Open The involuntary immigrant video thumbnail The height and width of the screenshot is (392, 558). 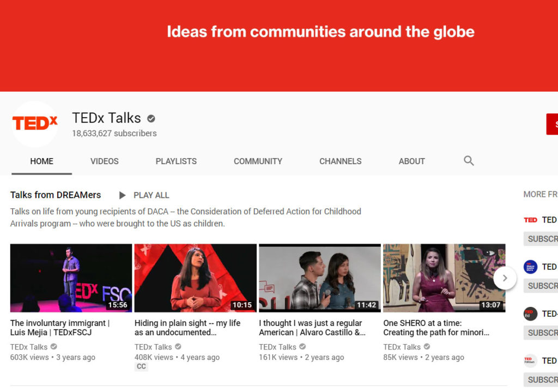coord(71,278)
